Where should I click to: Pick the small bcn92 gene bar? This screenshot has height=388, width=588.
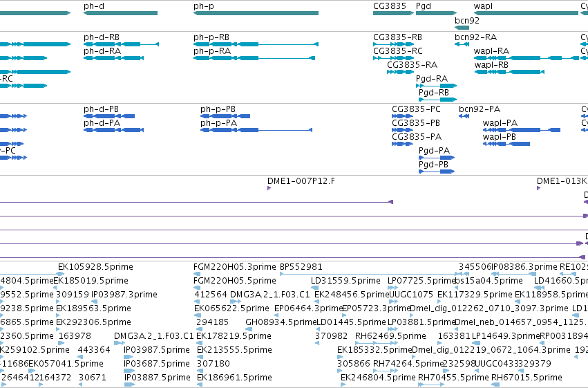pyautogui.click(x=462, y=28)
